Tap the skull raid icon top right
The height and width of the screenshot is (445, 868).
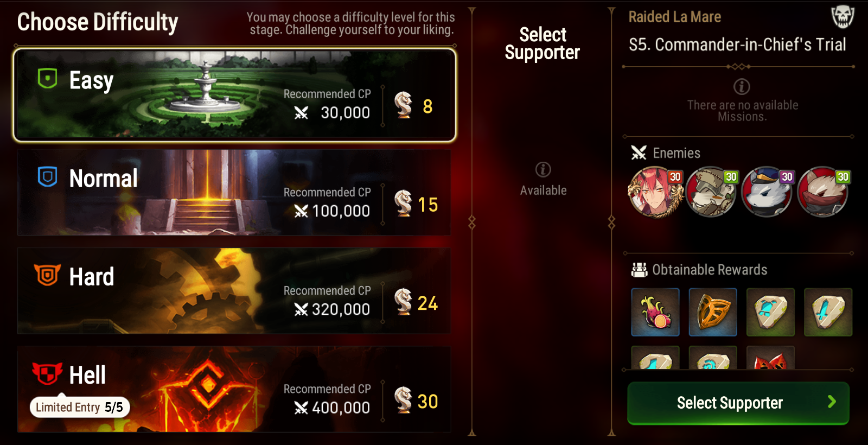click(x=843, y=17)
